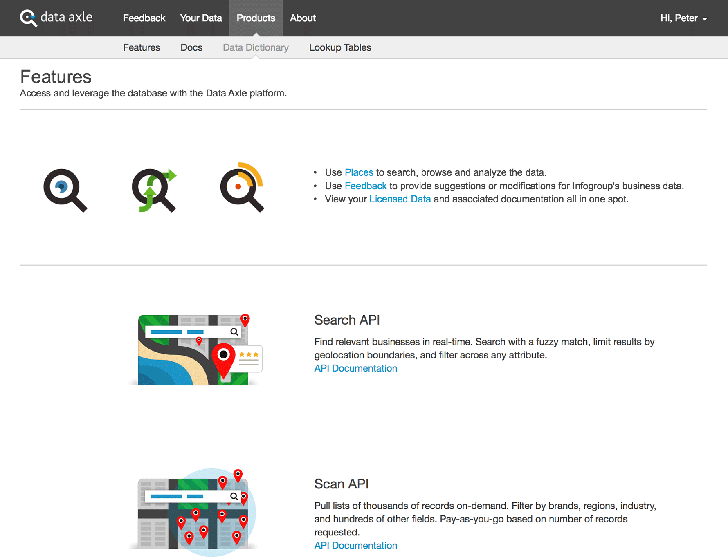
Task: Select the Data Dictionary sub-tab
Action: pos(256,47)
